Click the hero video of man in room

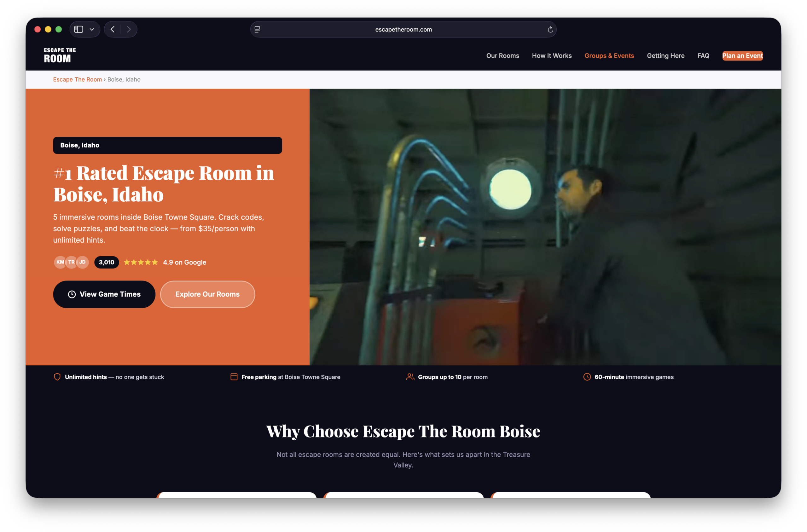click(x=545, y=227)
